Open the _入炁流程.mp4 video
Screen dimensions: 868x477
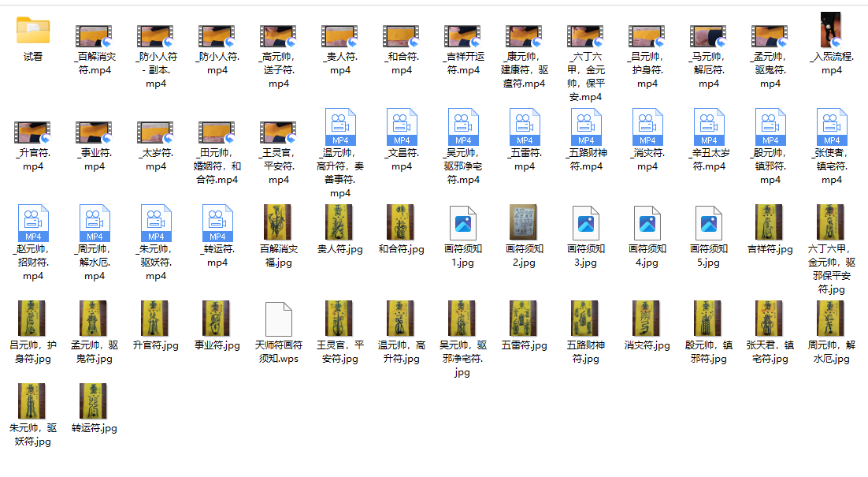click(x=832, y=32)
